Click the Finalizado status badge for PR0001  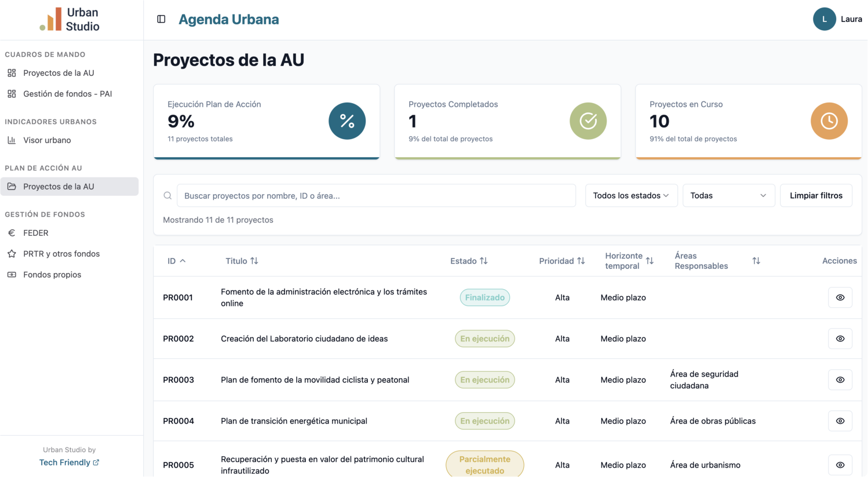484,297
